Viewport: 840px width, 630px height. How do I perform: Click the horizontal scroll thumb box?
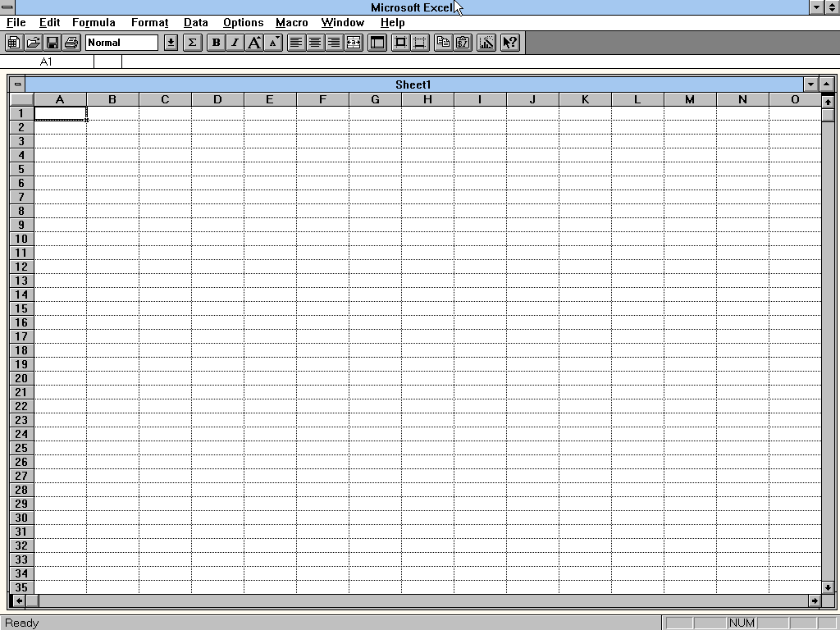pos(33,600)
